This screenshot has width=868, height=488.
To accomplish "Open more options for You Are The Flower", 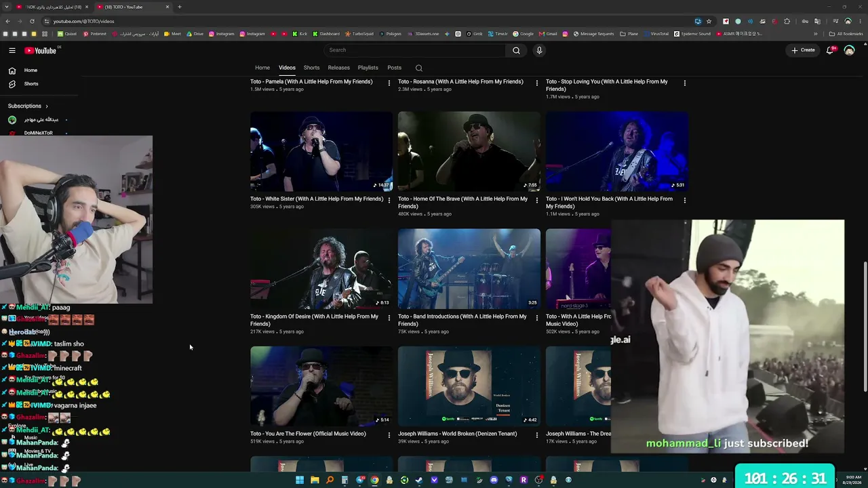I will tap(389, 434).
